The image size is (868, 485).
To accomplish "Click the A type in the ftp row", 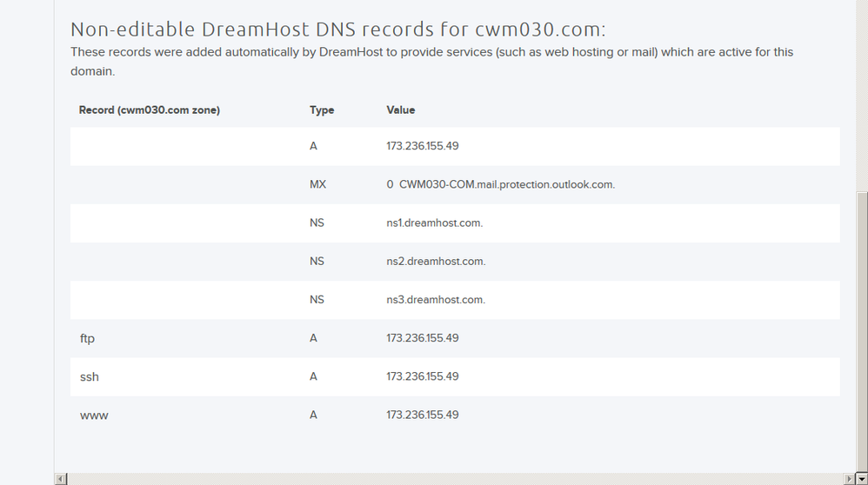I will pyautogui.click(x=313, y=338).
